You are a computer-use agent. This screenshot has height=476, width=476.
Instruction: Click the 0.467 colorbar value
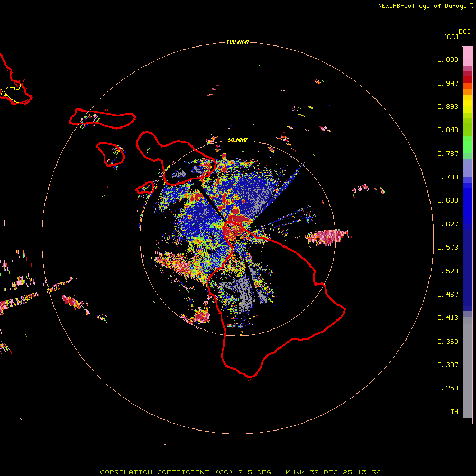tap(448, 295)
